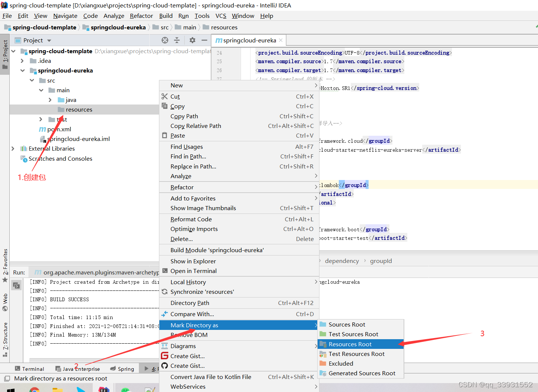
Task: Click the red Gitee Create Gist icon
Action: click(x=165, y=356)
